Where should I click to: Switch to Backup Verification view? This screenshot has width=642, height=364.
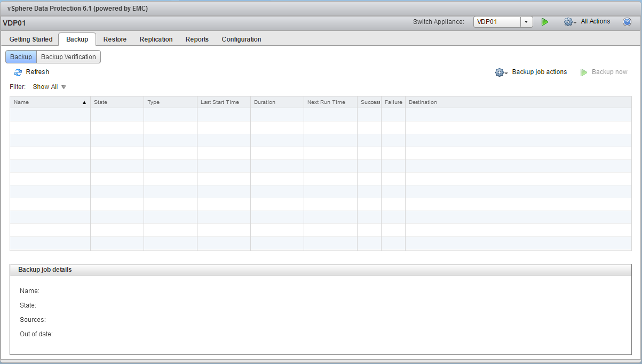click(x=68, y=57)
